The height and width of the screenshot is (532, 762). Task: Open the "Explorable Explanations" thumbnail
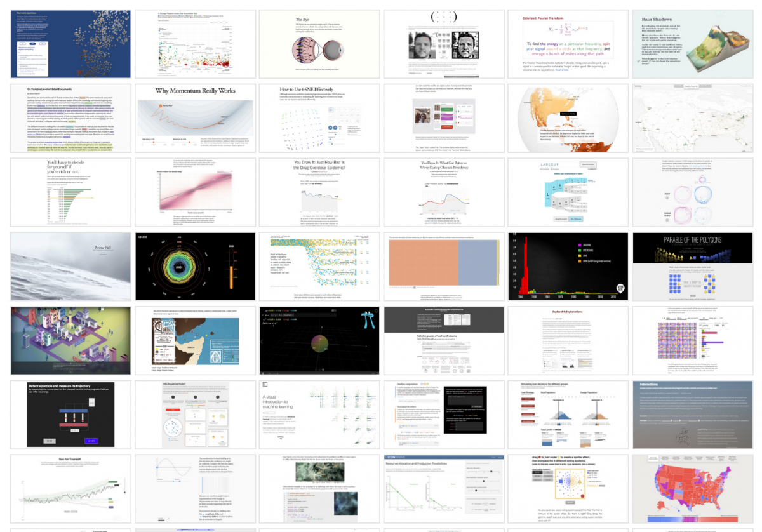point(568,340)
